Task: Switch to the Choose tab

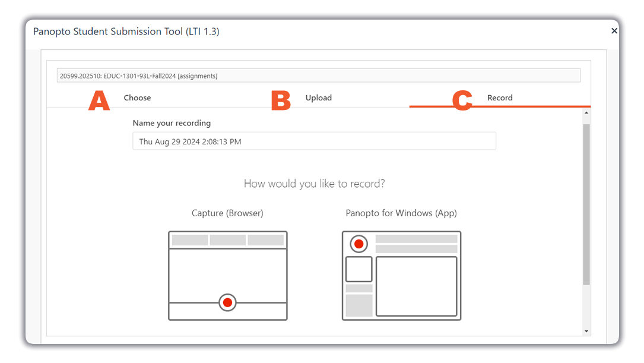Action: point(137,97)
